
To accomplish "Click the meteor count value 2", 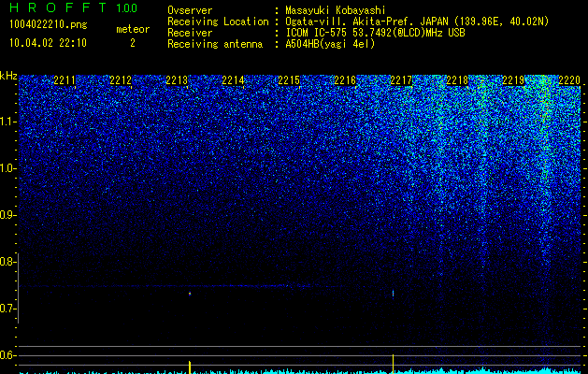I will pyautogui.click(x=133, y=43).
